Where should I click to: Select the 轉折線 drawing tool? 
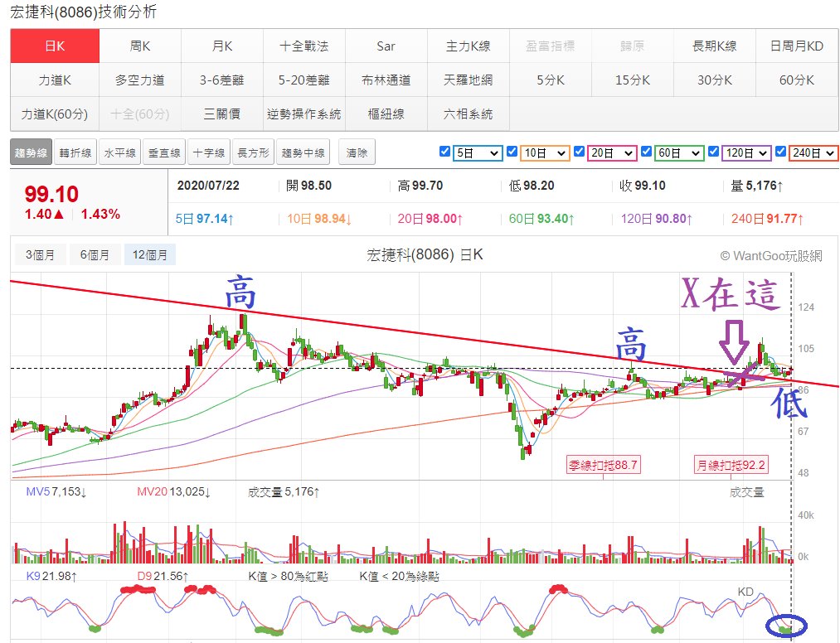(75, 153)
